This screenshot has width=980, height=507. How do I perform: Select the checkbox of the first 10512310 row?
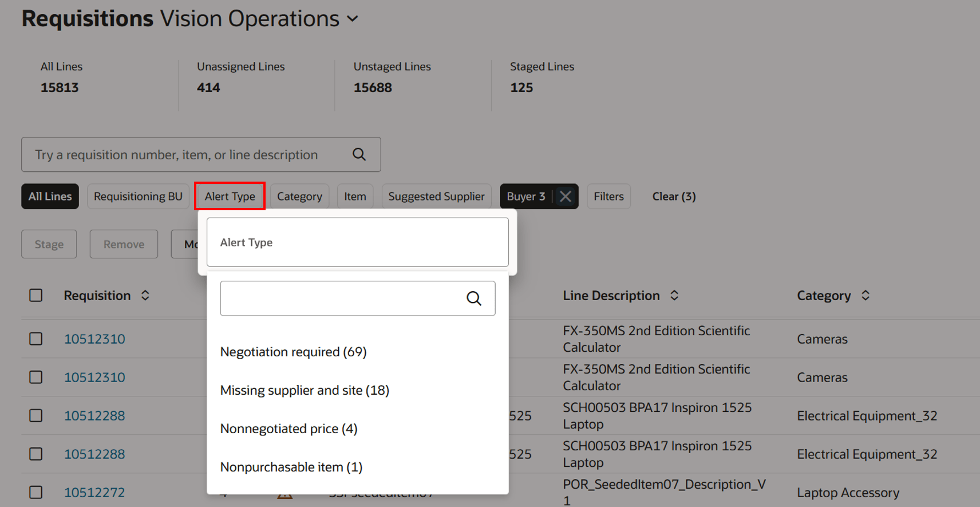[x=36, y=339]
